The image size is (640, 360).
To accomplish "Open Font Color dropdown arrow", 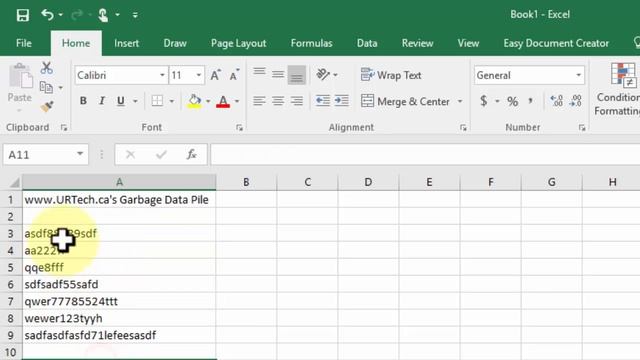I will click(x=237, y=101).
